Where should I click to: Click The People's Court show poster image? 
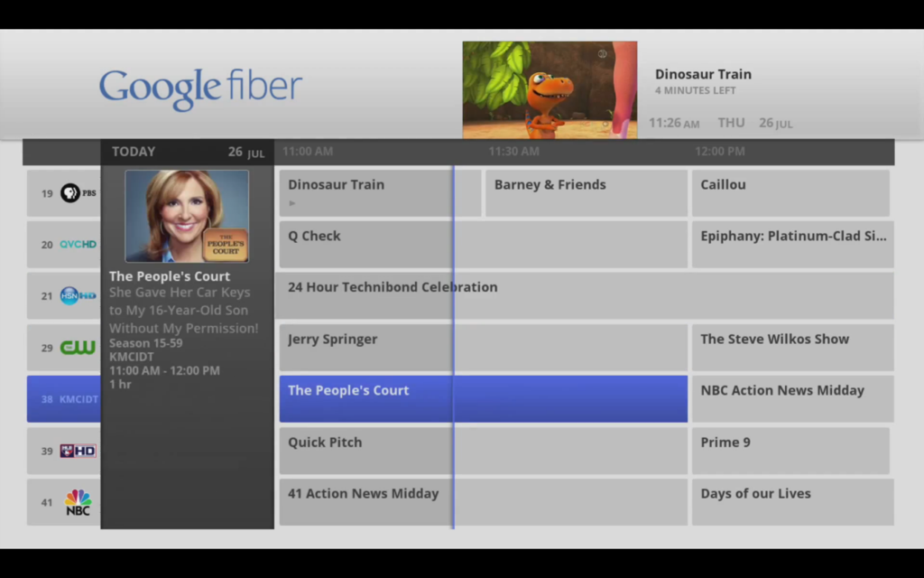(x=187, y=217)
